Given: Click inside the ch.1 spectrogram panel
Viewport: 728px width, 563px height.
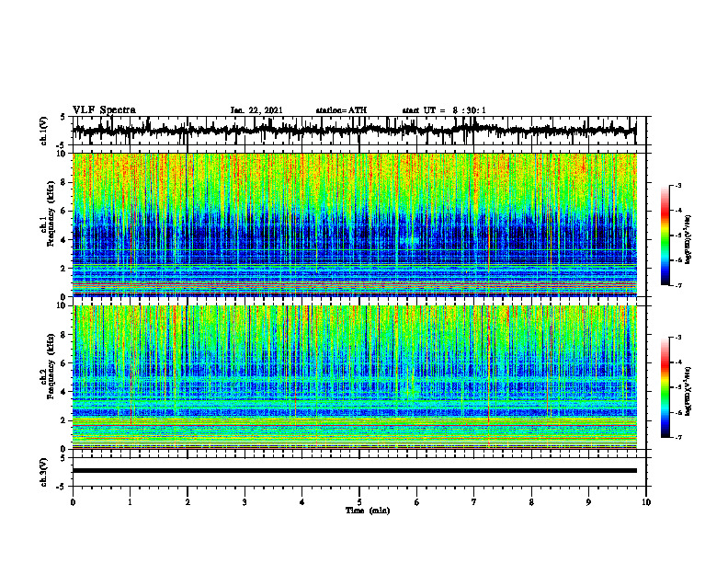Looking at the screenshot, I should point(355,224).
